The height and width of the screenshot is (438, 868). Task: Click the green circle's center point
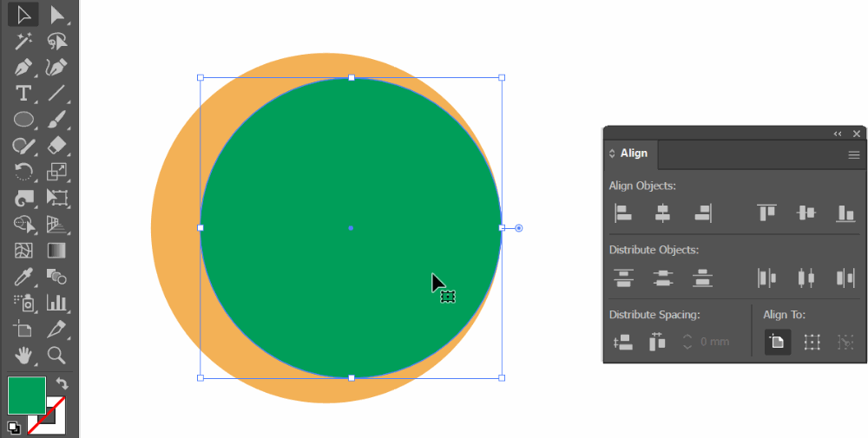351,228
